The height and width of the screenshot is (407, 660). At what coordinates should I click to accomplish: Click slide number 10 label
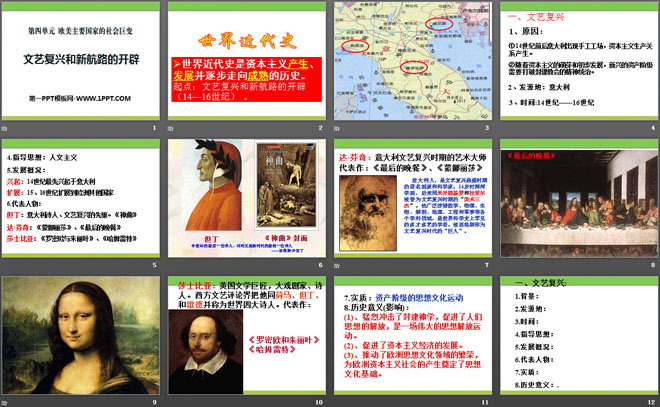[x=319, y=402]
